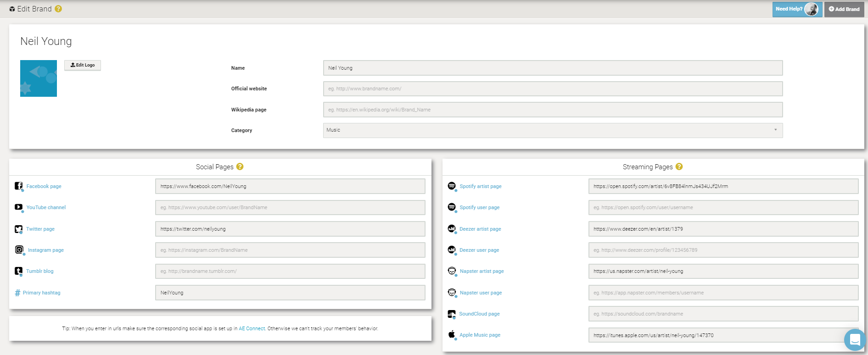Click the brand logo thumbnail
Viewport: 868px width, 355px height.
(39, 78)
